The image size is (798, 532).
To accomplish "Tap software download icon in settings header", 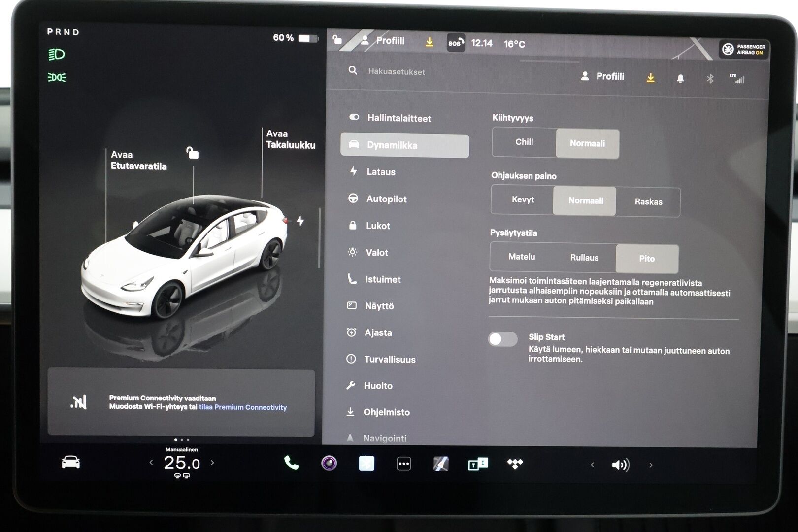I will [x=651, y=78].
